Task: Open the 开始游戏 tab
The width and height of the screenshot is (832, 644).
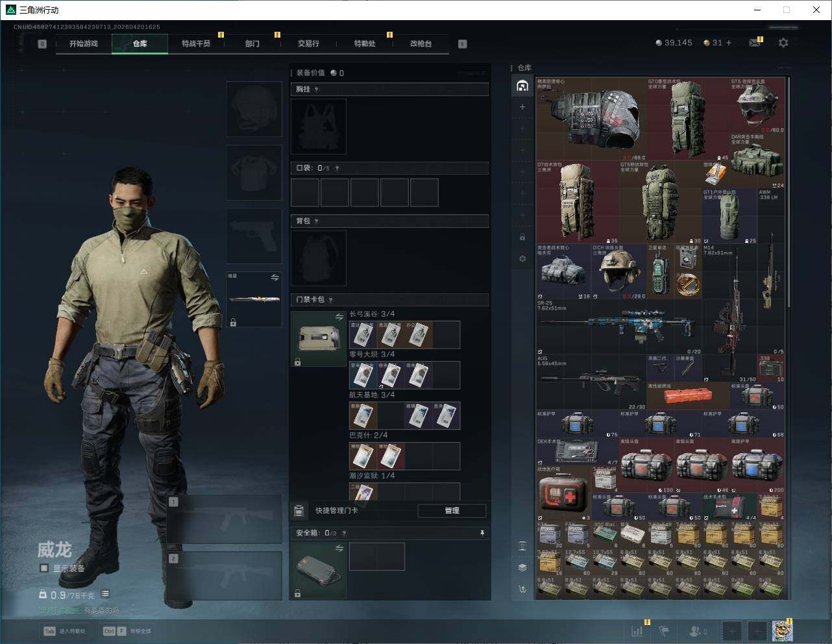Action: [x=84, y=43]
